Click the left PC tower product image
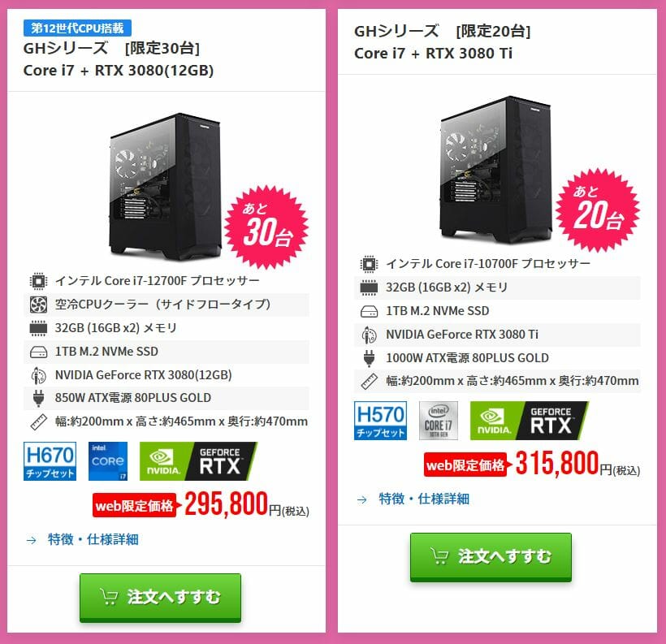This screenshot has width=666, height=644. (166, 187)
